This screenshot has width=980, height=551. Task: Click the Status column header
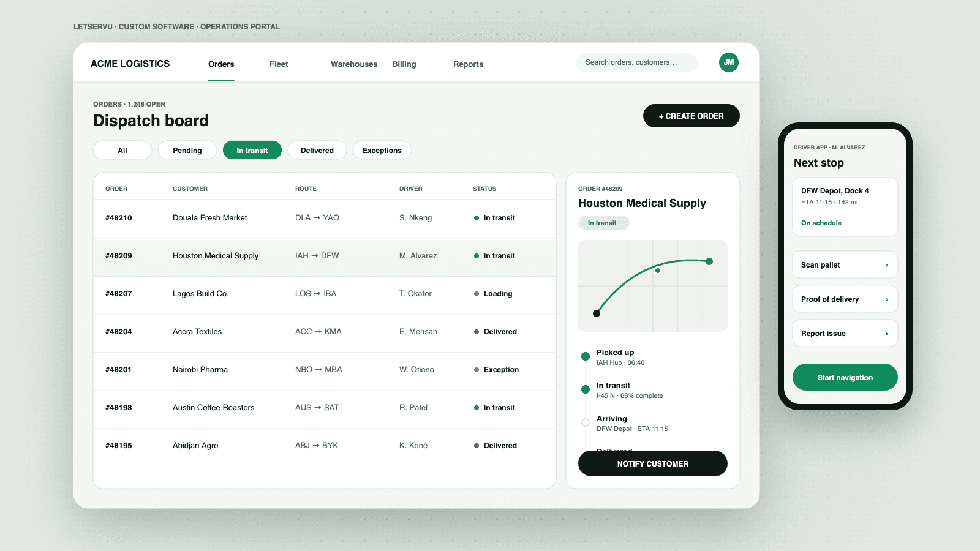[484, 189]
